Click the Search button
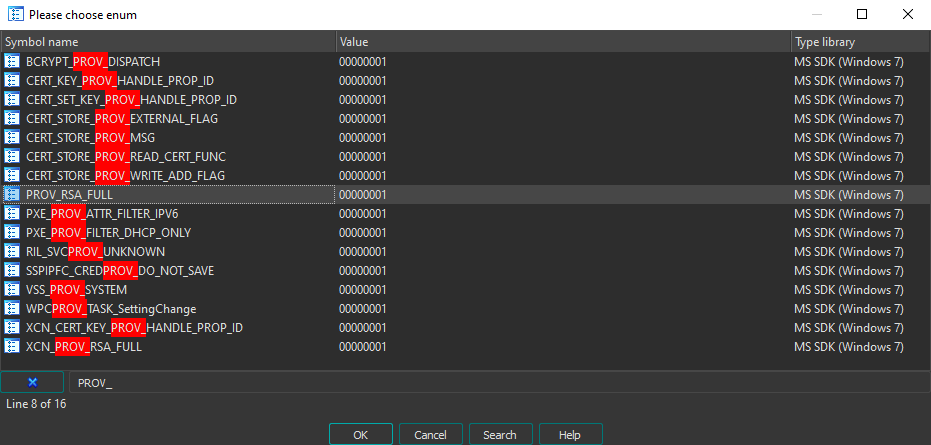Image resolution: width=931 pixels, height=445 pixels. pyautogui.click(x=500, y=434)
